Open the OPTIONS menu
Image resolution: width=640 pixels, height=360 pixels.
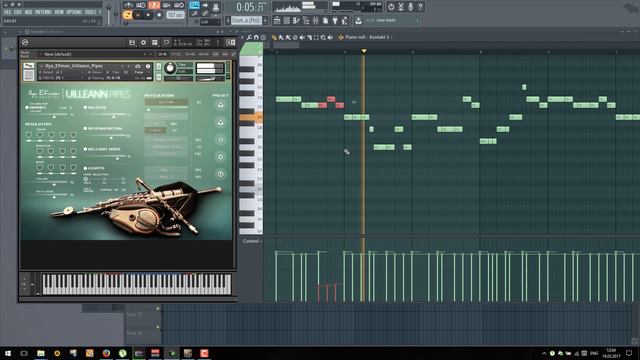pyautogui.click(x=74, y=12)
